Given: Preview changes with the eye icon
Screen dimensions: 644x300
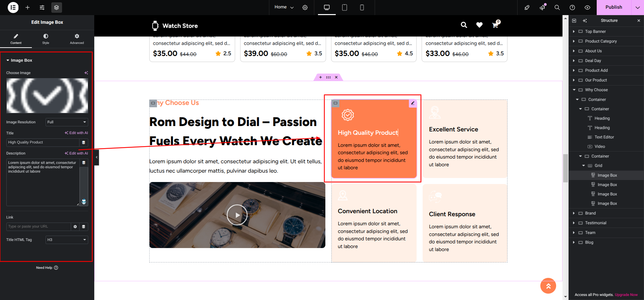Looking at the screenshot, I should 587,7.
